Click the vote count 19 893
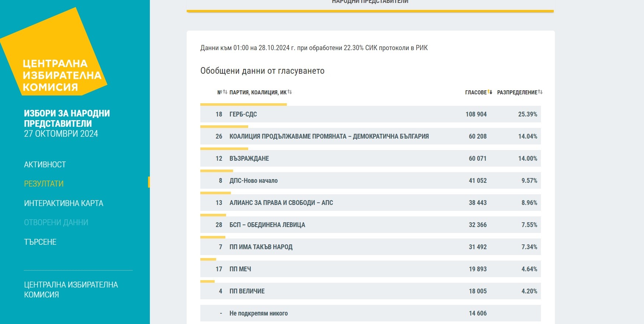 point(478,269)
